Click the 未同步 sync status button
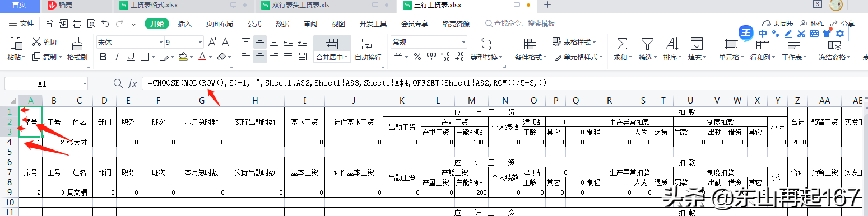868x216 pixels. pyautogui.click(x=778, y=24)
